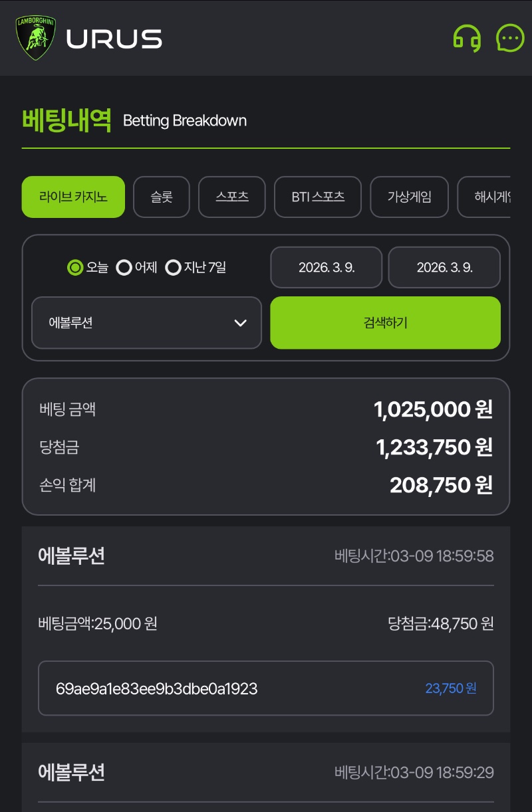Select the 지난 7일 radio option
The image size is (532, 812).
click(x=174, y=268)
